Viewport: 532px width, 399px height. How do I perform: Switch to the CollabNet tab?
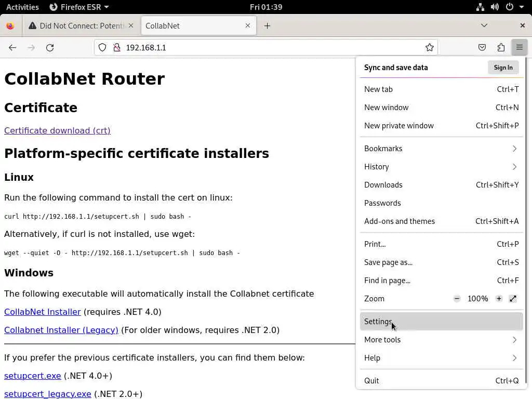pyautogui.click(x=198, y=26)
